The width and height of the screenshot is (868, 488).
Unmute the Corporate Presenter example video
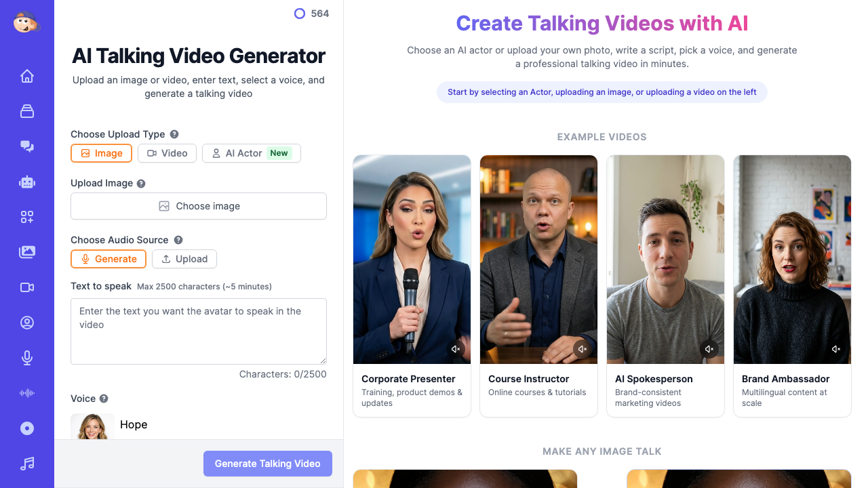click(x=456, y=348)
